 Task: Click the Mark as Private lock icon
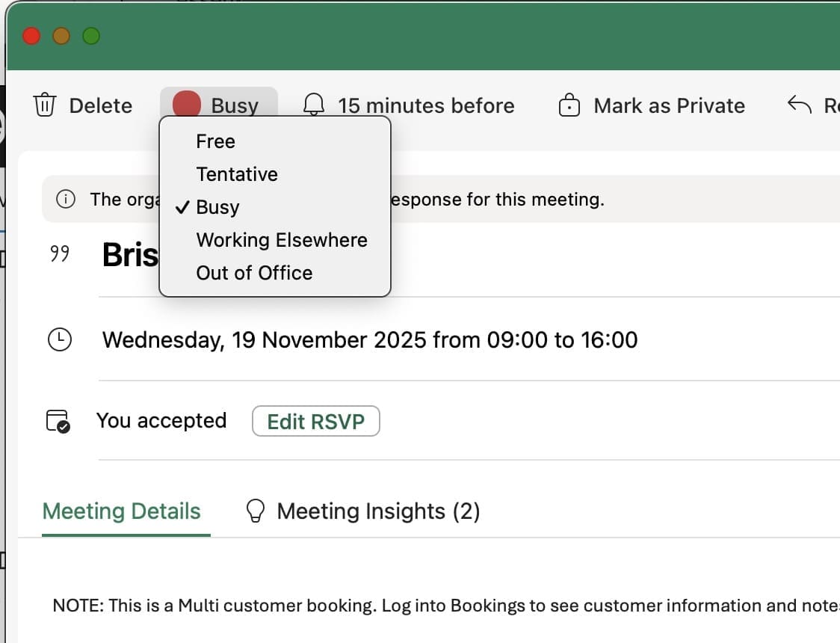pyautogui.click(x=569, y=105)
